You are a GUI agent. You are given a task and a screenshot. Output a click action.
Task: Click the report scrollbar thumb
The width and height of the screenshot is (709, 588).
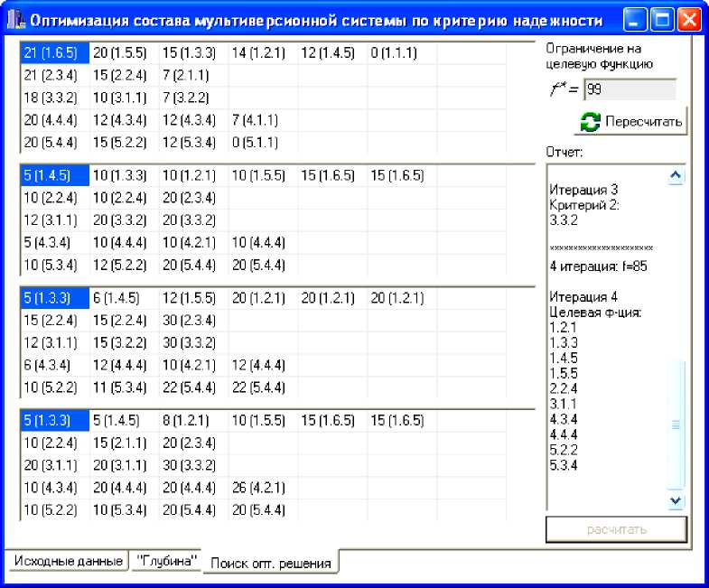[x=676, y=423]
